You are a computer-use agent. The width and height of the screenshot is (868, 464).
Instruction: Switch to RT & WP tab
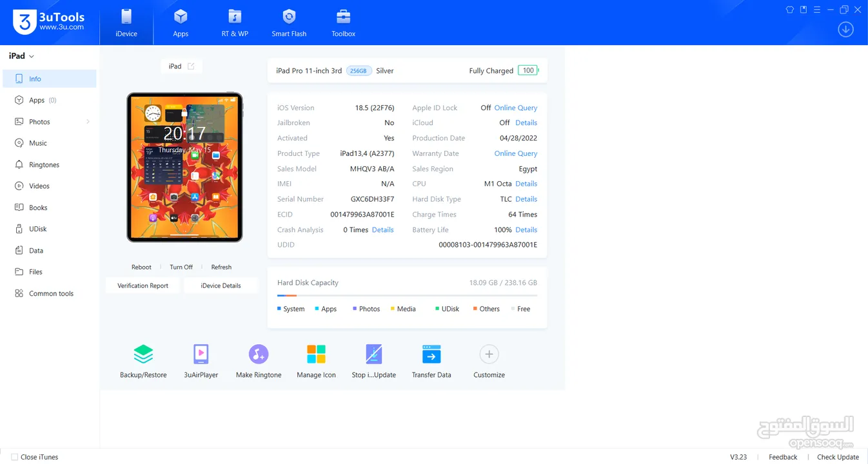[x=235, y=23]
